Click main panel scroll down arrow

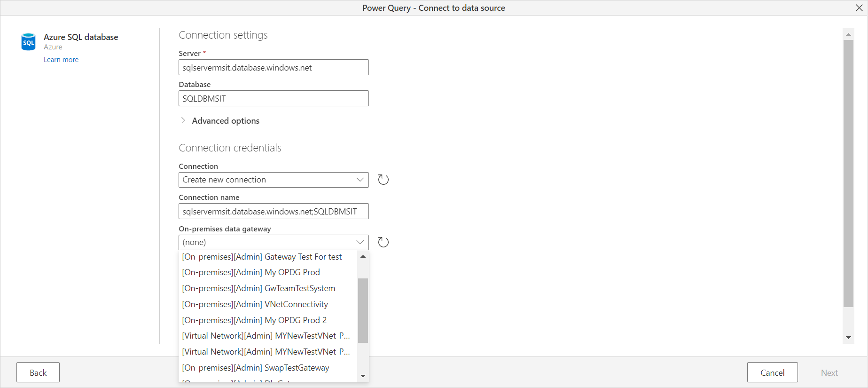point(848,338)
